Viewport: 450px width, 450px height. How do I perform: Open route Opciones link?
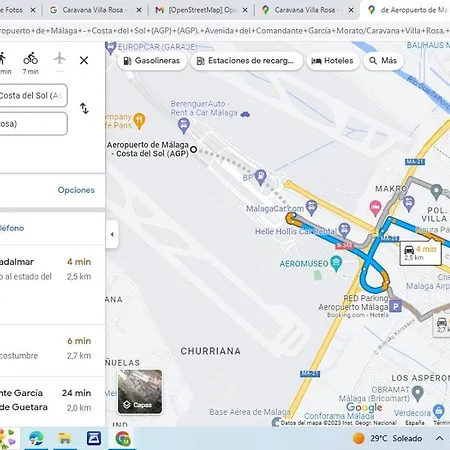click(76, 190)
